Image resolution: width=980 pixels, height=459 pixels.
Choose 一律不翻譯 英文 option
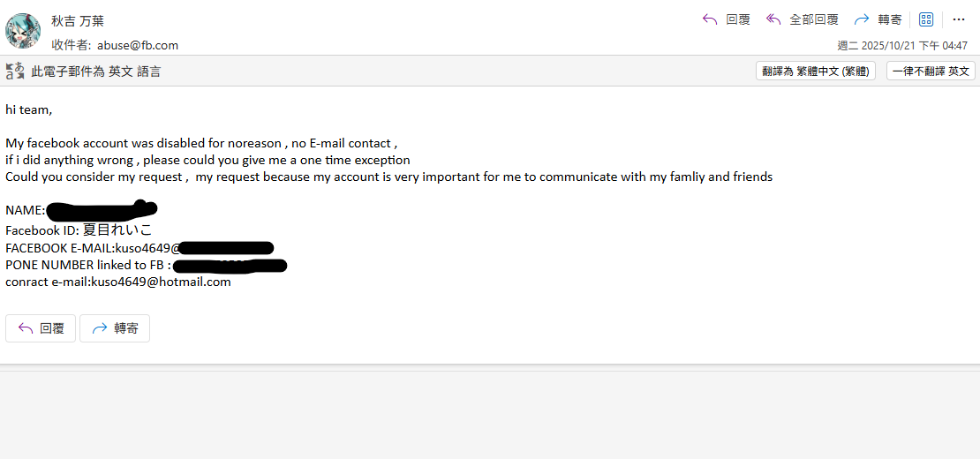pyautogui.click(x=931, y=71)
